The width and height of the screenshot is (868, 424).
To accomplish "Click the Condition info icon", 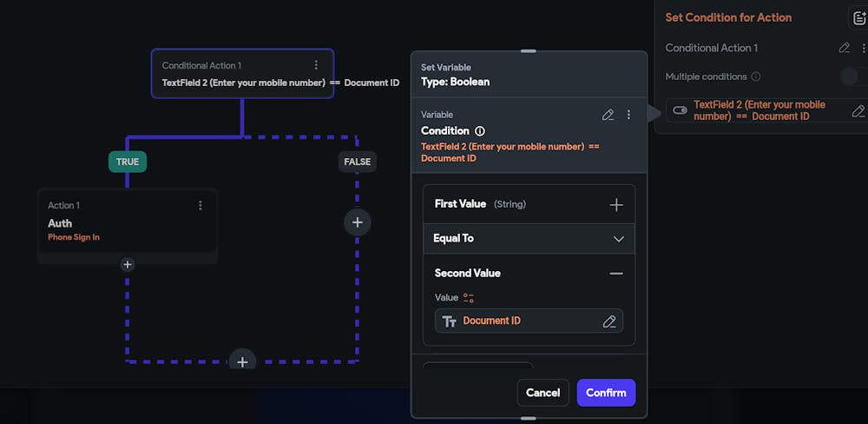I will click(480, 131).
